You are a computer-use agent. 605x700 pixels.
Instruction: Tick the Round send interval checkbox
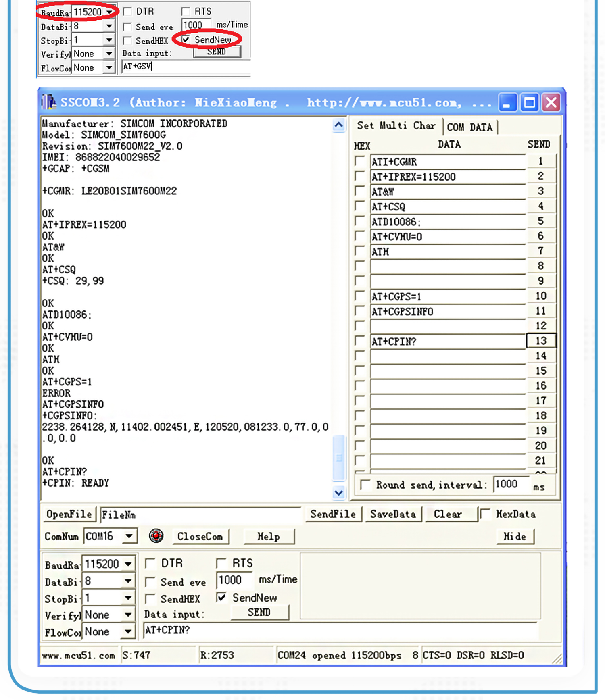(x=365, y=484)
